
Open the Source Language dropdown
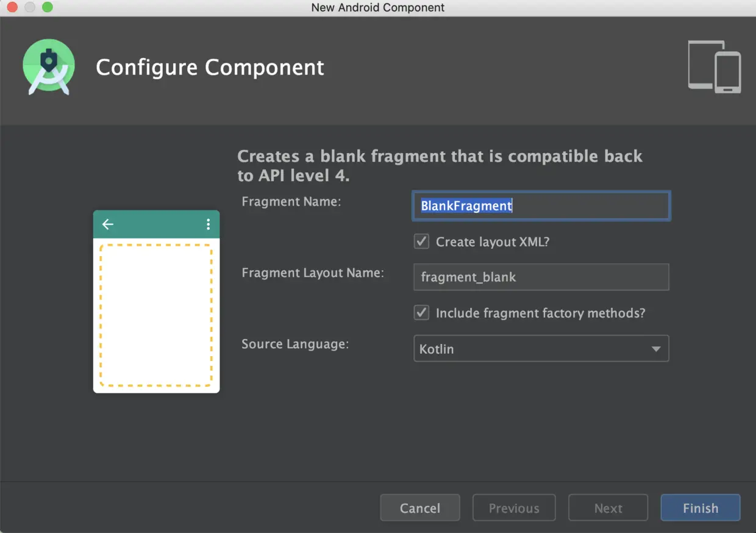pos(541,349)
